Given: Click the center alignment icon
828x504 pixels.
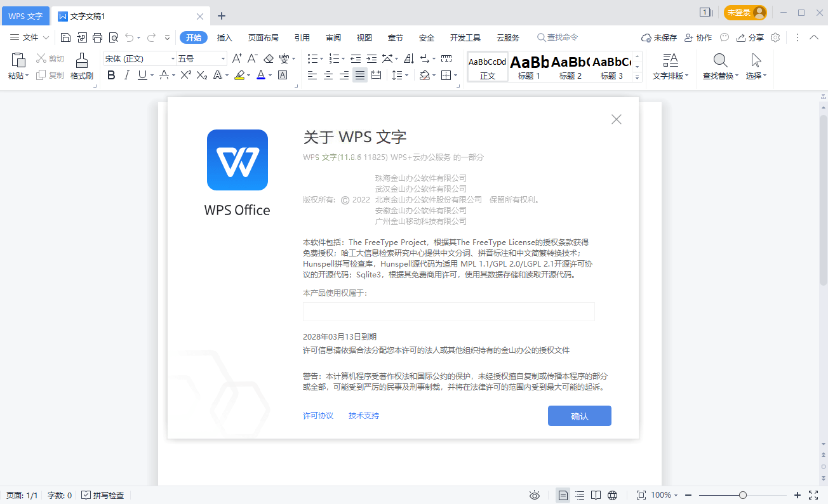Looking at the screenshot, I should point(328,75).
